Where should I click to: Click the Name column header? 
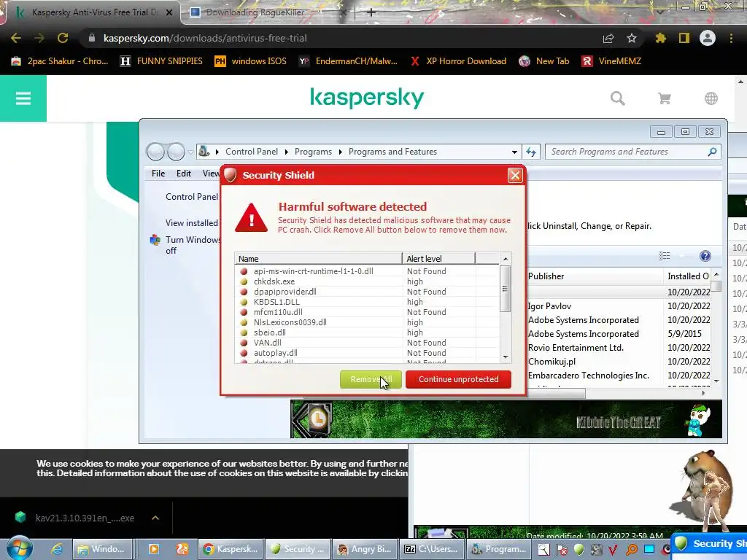(x=318, y=259)
